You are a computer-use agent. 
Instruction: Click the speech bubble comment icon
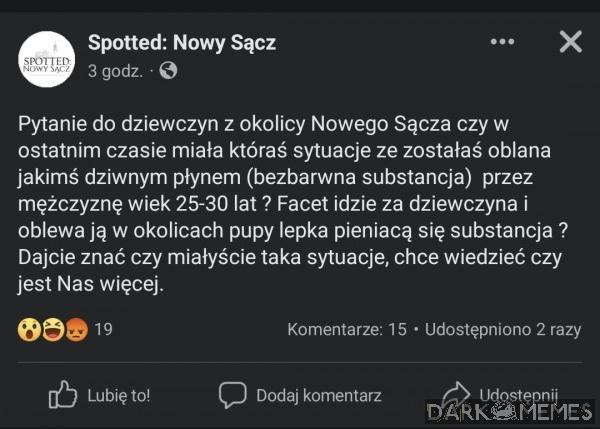(x=232, y=395)
